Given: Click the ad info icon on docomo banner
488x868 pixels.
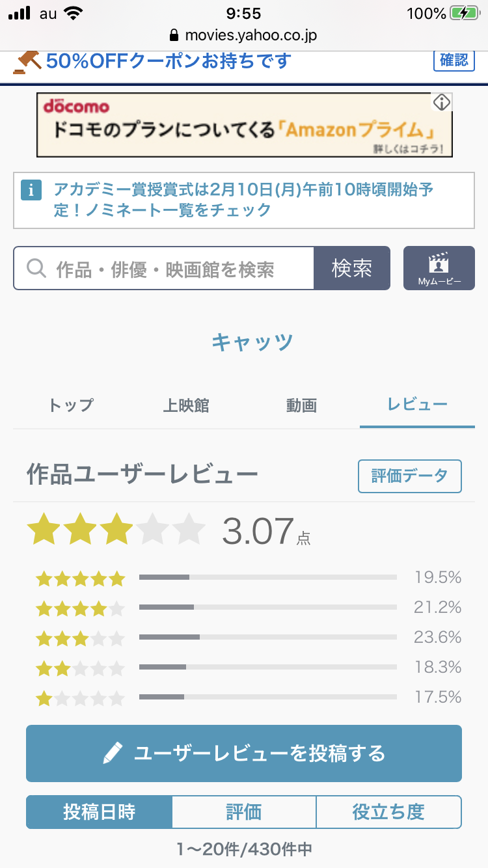Looking at the screenshot, I should pyautogui.click(x=442, y=103).
